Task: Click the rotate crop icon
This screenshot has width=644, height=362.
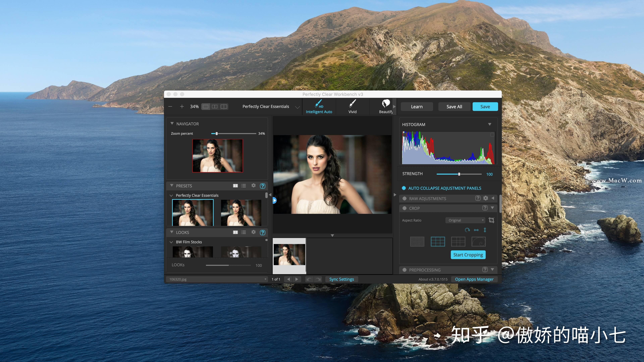Action: coord(467,230)
